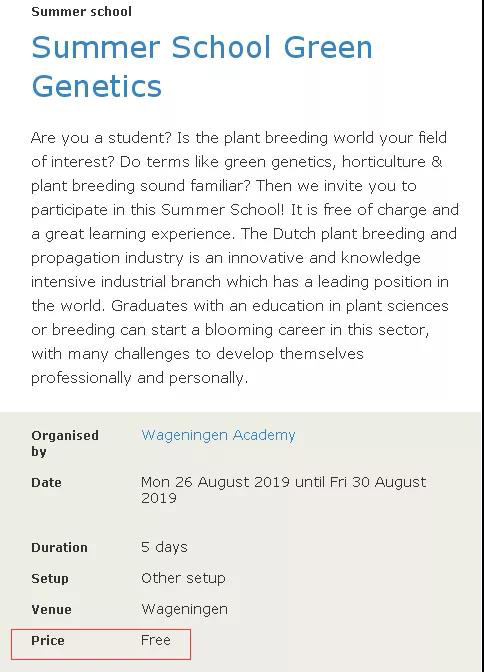Select the Wageningen venue text
Image resolution: width=484 pixels, height=672 pixels.
click(x=184, y=609)
